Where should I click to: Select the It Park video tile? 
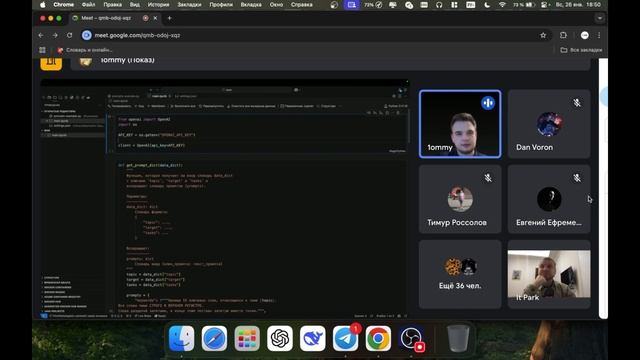pos(549,274)
